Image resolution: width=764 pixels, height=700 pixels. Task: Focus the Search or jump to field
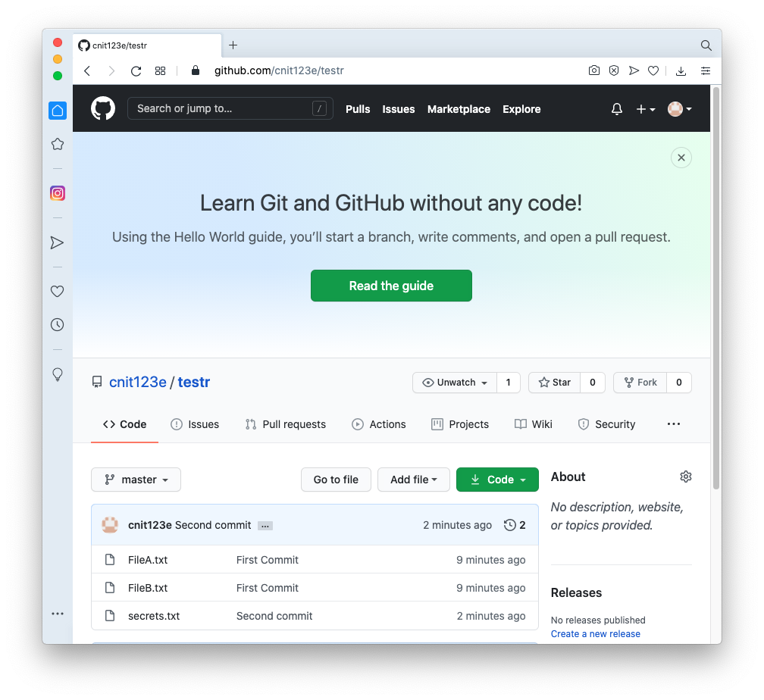point(230,108)
